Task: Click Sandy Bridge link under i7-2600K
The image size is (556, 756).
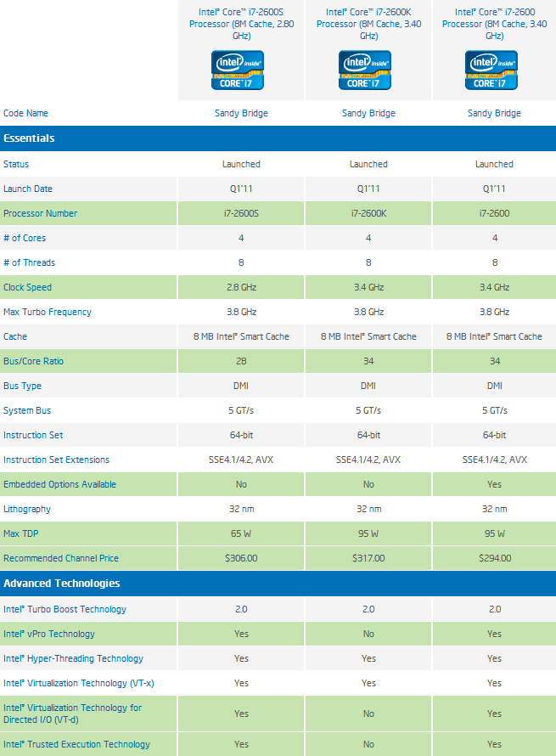Action: tap(368, 113)
